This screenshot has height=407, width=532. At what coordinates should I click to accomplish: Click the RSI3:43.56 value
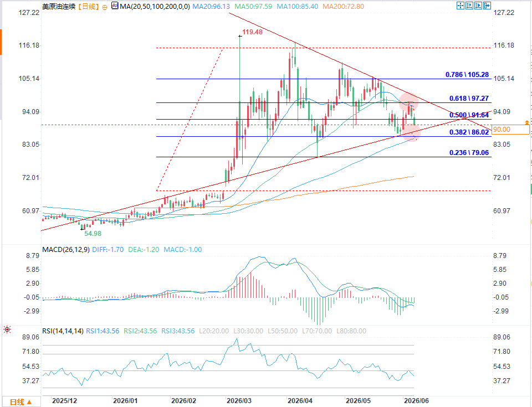178,331
